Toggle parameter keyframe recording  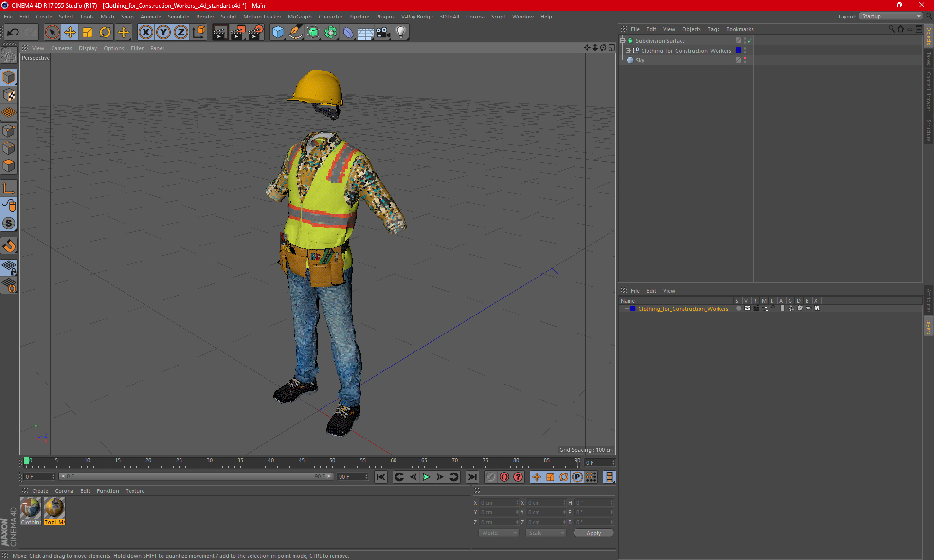(x=577, y=477)
